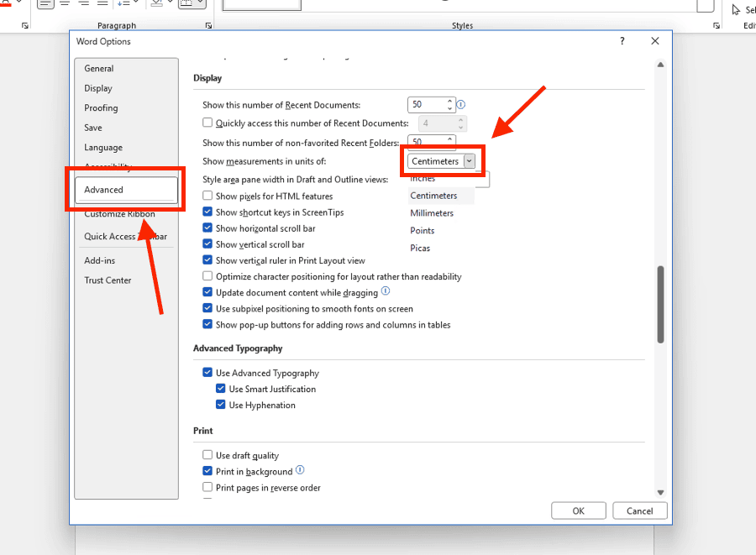The width and height of the screenshot is (756, 555).
Task: Click Cancel to discard option changes
Action: click(640, 510)
